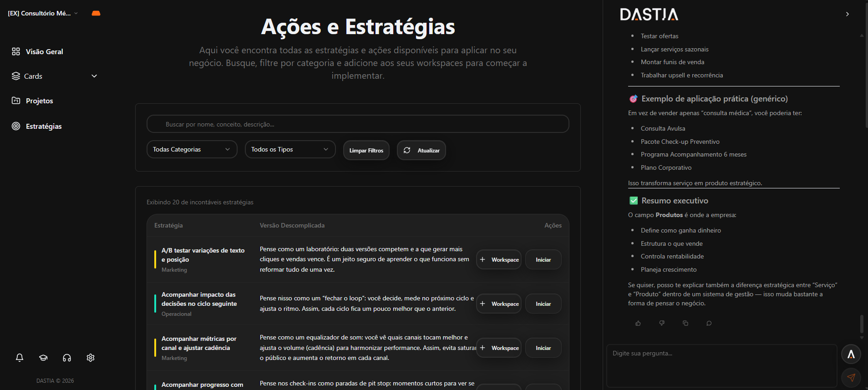Open the Todas Categorias dropdown
The width and height of the screenshot is (868, 390).
[x=192, y=149]
